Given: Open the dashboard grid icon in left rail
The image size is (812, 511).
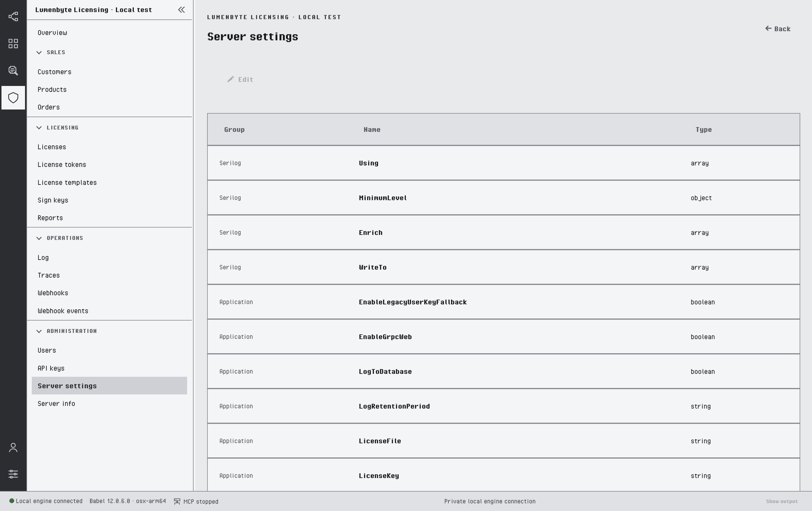Looking at the screenshot, I should coord(13,44).
